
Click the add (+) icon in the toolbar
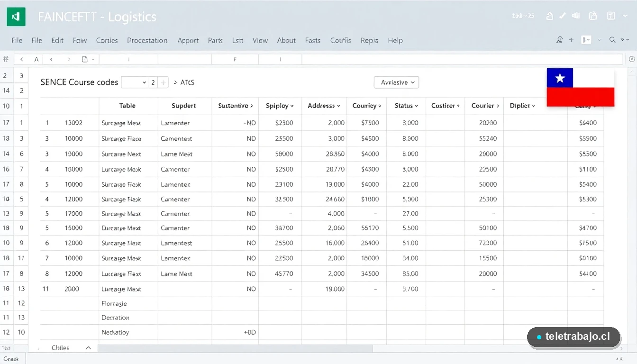[571, 40]
